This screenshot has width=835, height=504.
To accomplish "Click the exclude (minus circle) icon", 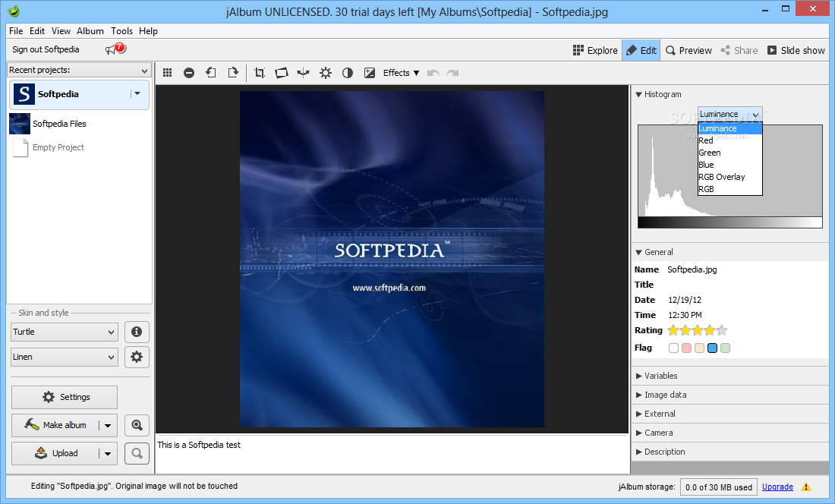I will point(188,73).
